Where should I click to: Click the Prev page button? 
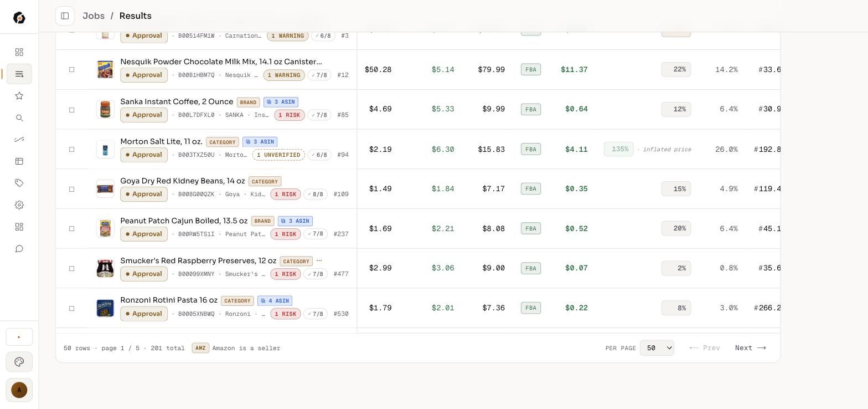click(x=705, y=348)
